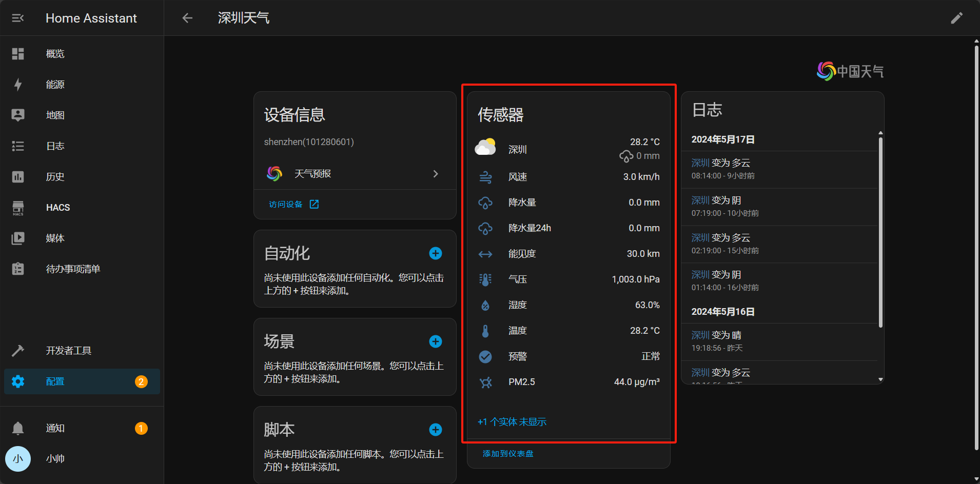Click the main page vertical scrollbar
Image resolution: width=980 pixels, height=484 pixels.
pyautogui.click(x=976, y=249)
